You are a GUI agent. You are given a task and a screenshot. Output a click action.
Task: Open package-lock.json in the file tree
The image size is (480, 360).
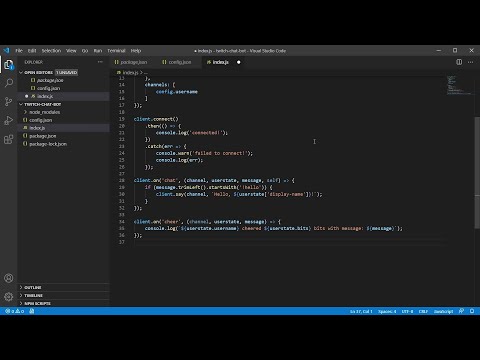tap(48, 144)
